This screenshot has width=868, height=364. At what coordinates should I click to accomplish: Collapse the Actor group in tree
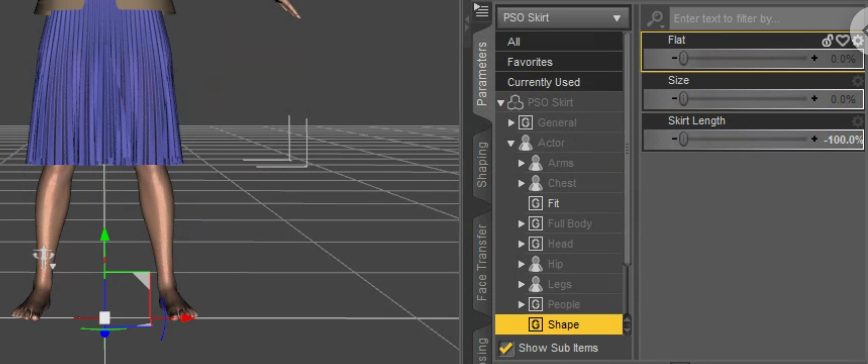pyautogui.click(x=511, y=143)
